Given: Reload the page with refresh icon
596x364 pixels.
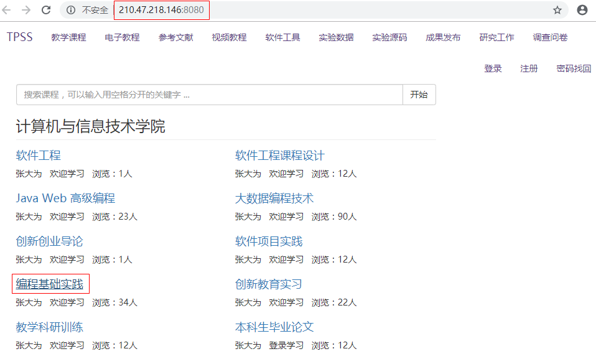Looking at the screenshot, I should pyautogui.click(x=46, y=10).
